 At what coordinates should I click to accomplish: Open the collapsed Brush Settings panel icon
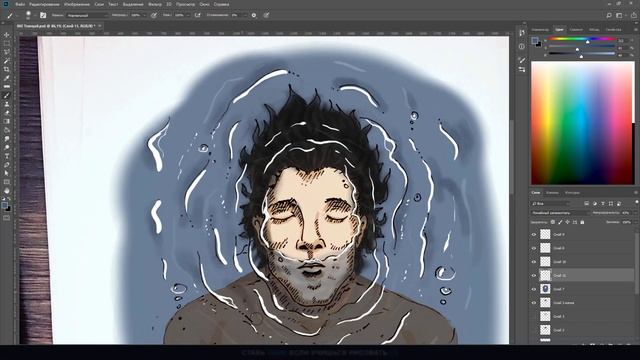coord(522,60)
